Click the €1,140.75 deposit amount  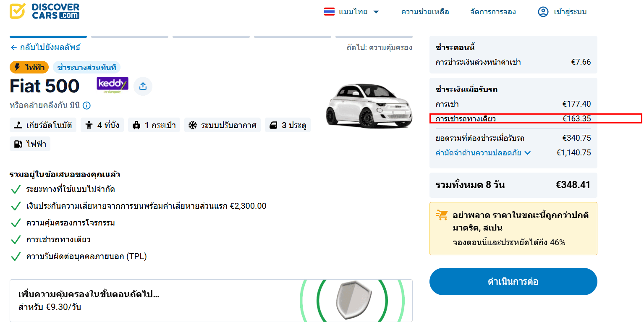click(x=573, y=153)
